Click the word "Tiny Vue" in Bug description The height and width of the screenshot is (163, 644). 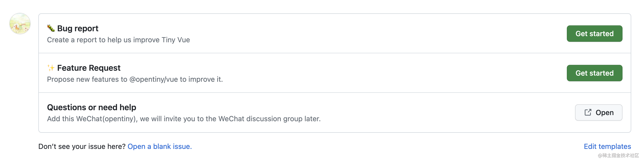(176, 40)
